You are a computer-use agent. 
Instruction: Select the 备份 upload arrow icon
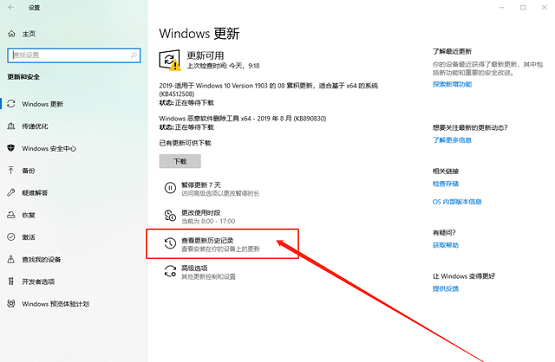point(11,170)
